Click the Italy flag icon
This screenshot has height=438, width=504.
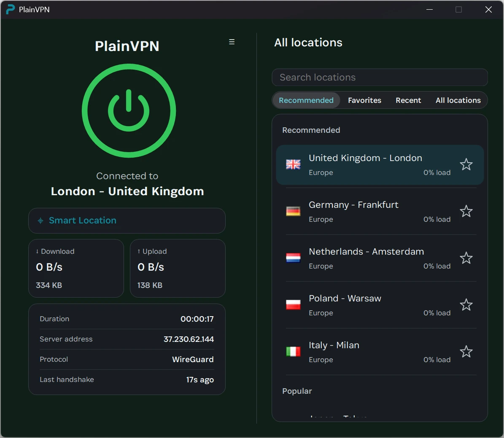pos(293,352)
